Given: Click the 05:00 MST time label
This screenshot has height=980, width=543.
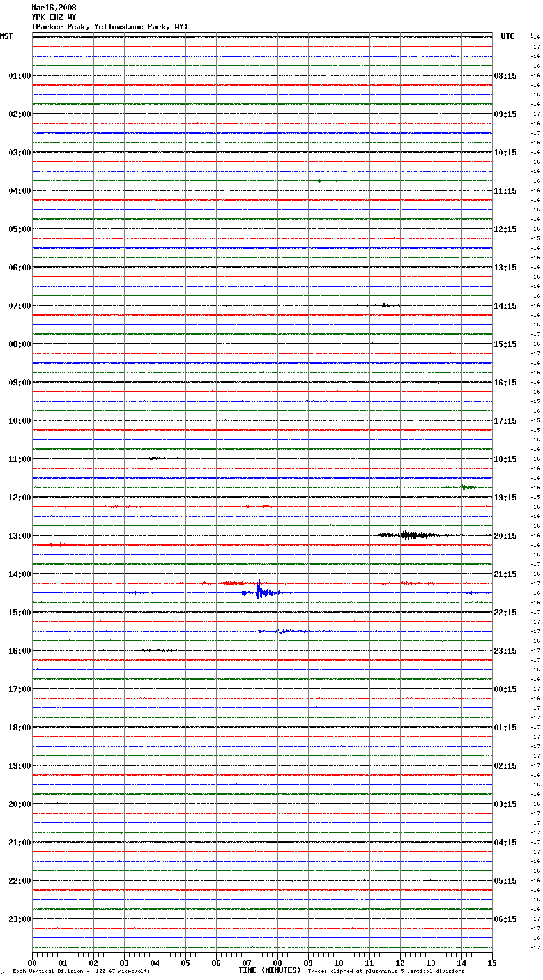Looking at the screenshot, I should (x=20, y=229).
